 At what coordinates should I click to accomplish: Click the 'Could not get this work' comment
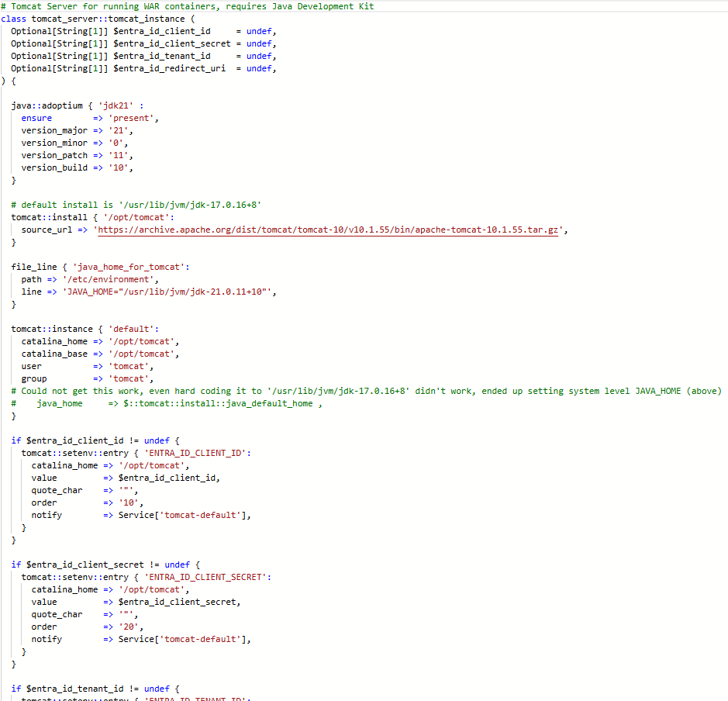pos(366,391)
